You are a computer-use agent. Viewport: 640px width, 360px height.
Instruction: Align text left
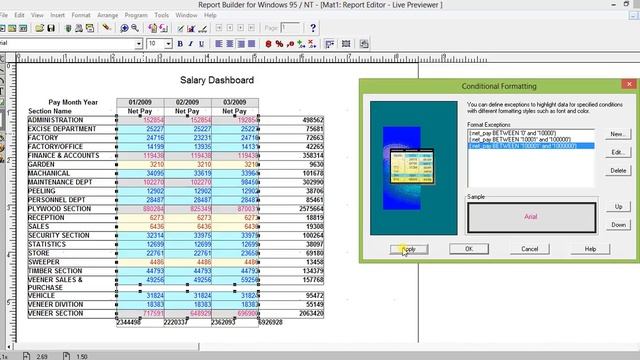219,44
